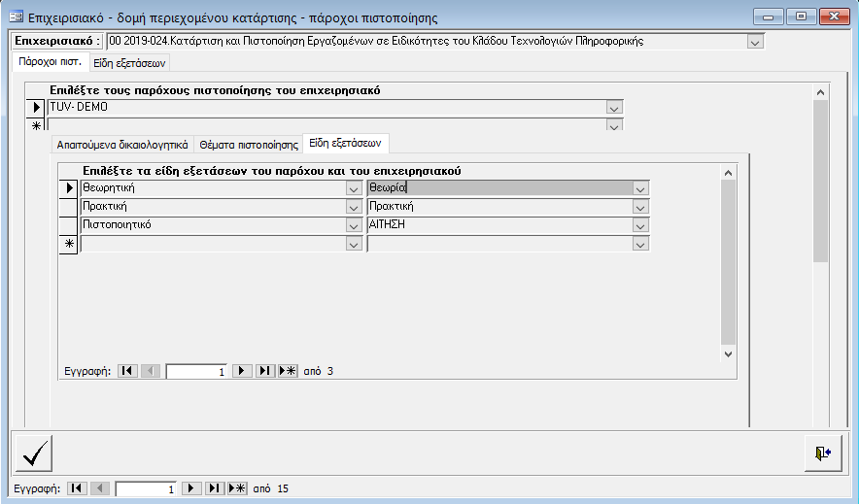Select the Πρακτική row selector
This screenshot has height=504, width=859.
click(68, 207)
